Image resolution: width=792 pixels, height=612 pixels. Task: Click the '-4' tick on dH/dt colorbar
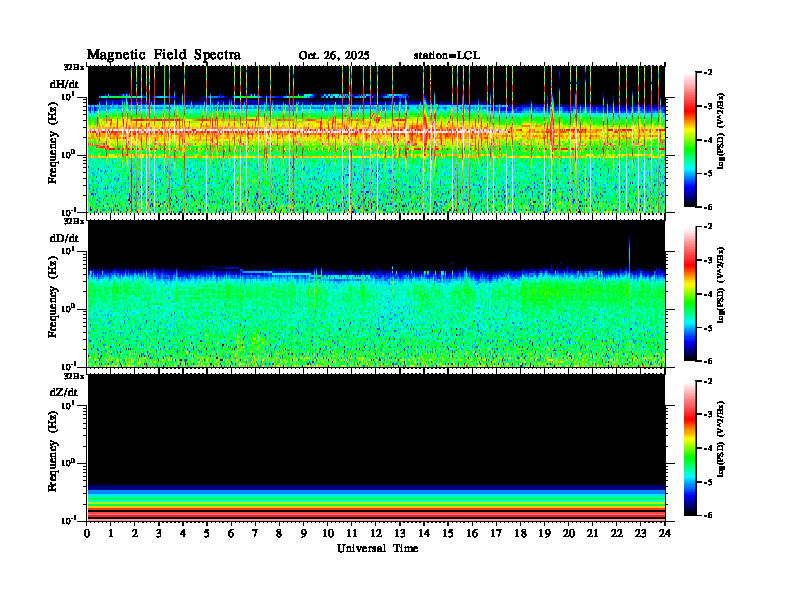click(708, 140)
